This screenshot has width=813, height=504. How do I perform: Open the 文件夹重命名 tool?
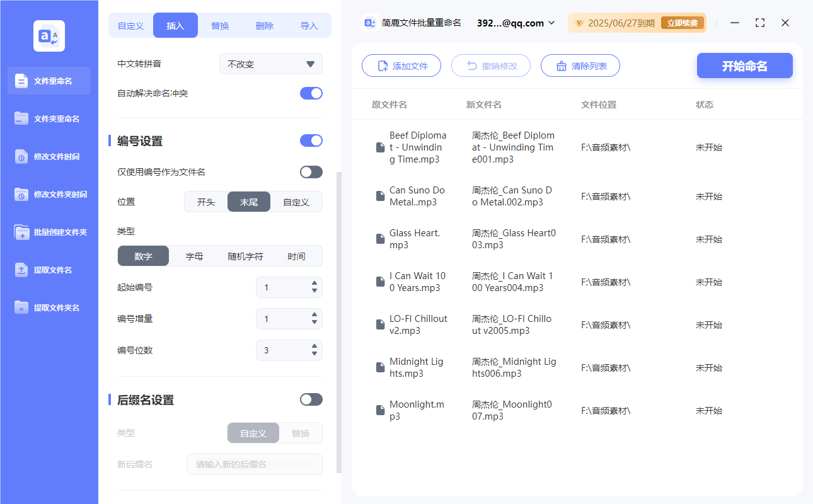[x=49, y=118]
